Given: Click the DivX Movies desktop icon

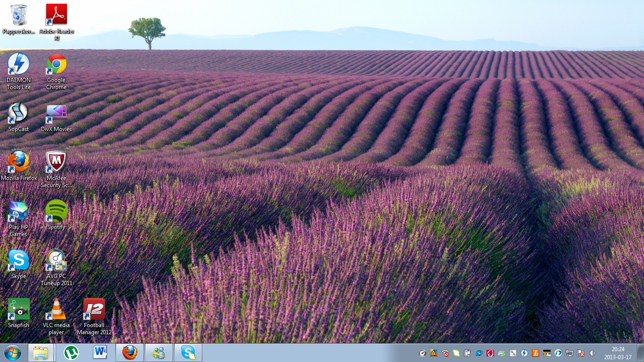Looking at the screenshot, I should coord(56,113).
